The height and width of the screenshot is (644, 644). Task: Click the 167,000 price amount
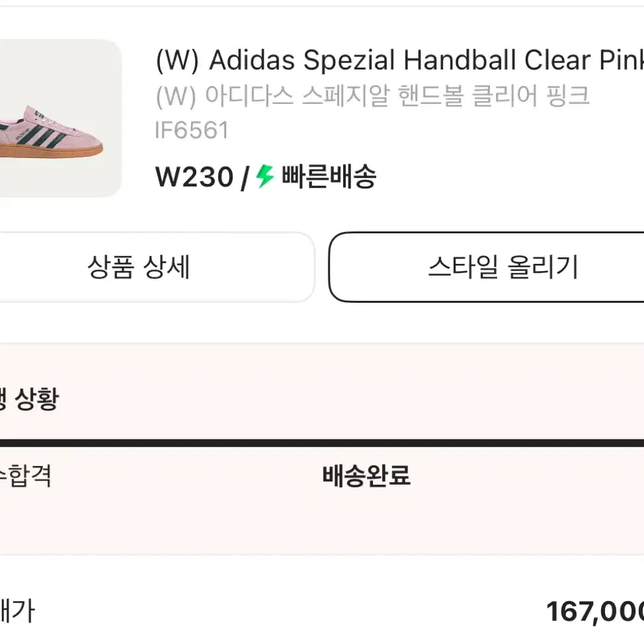[x=595, y=612]
